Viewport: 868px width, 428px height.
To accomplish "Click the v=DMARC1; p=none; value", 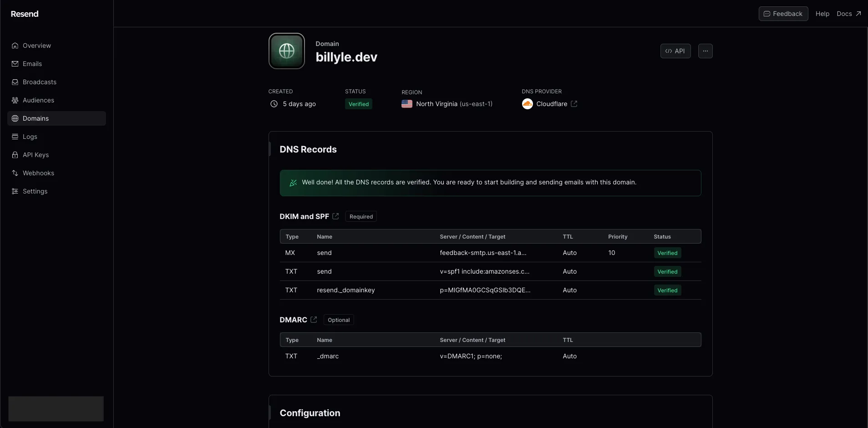I will (x=471, y=356).
